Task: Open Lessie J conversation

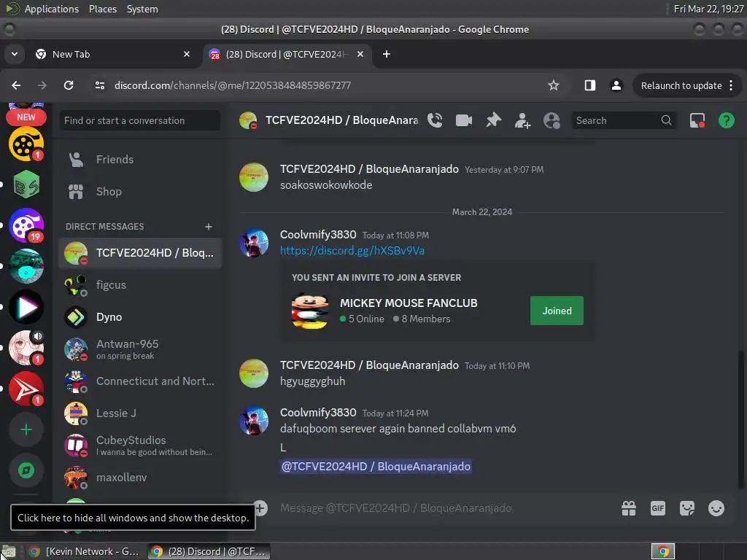Action: [x=140, y=413]
